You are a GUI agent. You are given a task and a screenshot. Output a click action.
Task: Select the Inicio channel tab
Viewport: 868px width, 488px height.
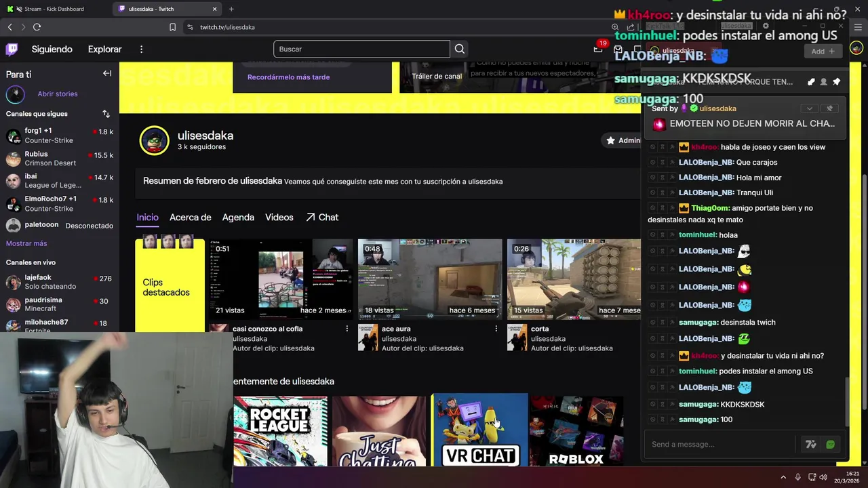pyautogui.click(x=147, y=218)
